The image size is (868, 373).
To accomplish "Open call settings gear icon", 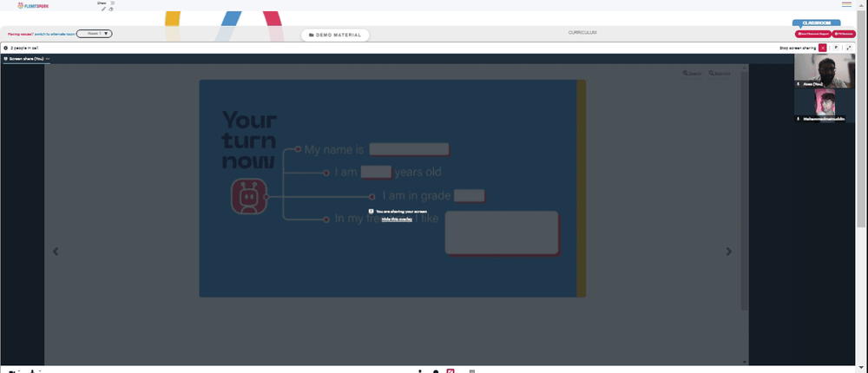I will 5,49.
